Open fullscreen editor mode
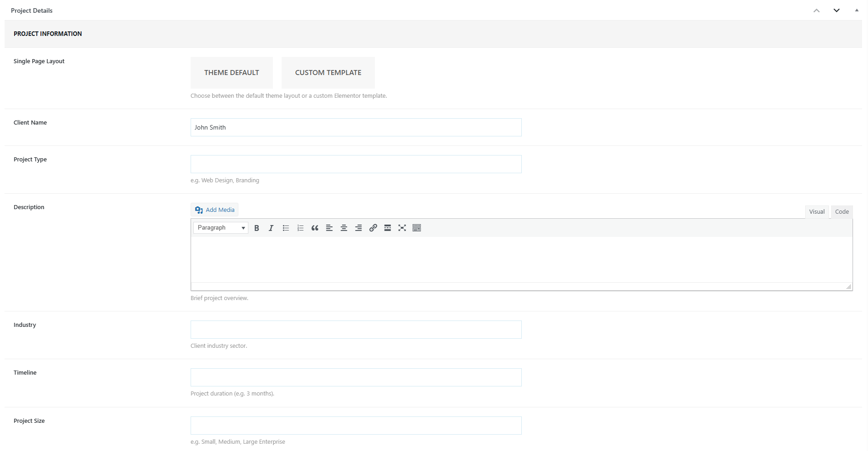 [x=402, y=228]
